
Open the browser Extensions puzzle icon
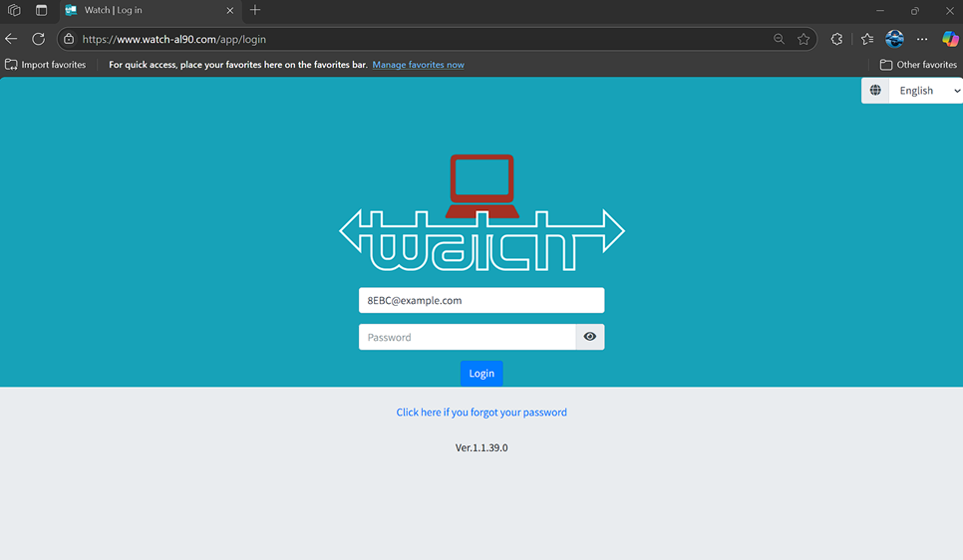pos(836,39)
